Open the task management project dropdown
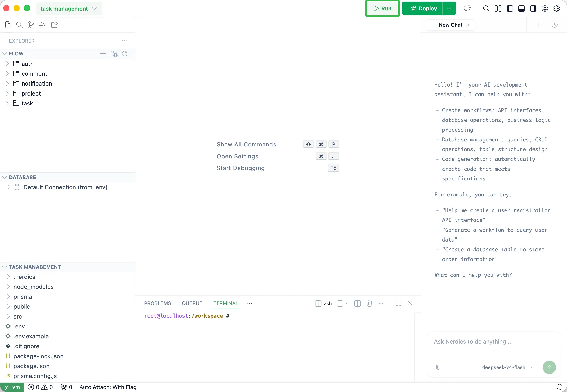 coord(69,9)
